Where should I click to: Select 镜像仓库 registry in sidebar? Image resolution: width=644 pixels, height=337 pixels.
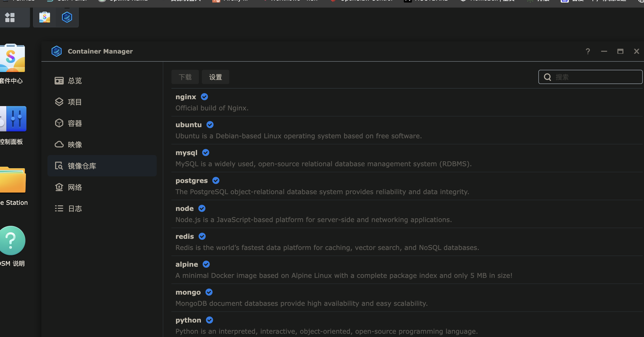82,166
